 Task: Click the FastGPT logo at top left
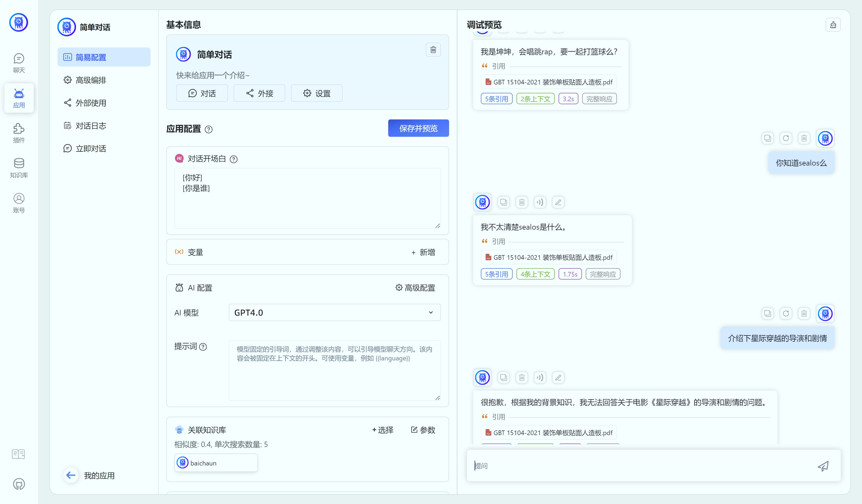coord(18,23)
